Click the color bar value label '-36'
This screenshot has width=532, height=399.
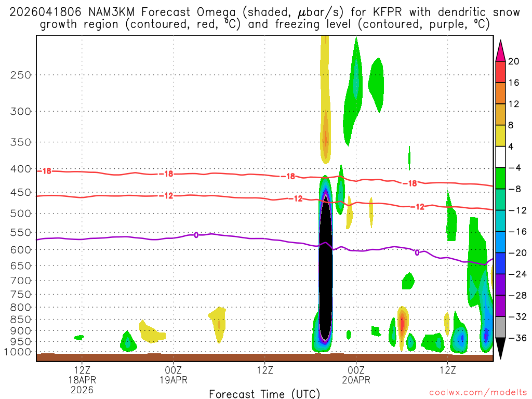(x=518, y=338)
